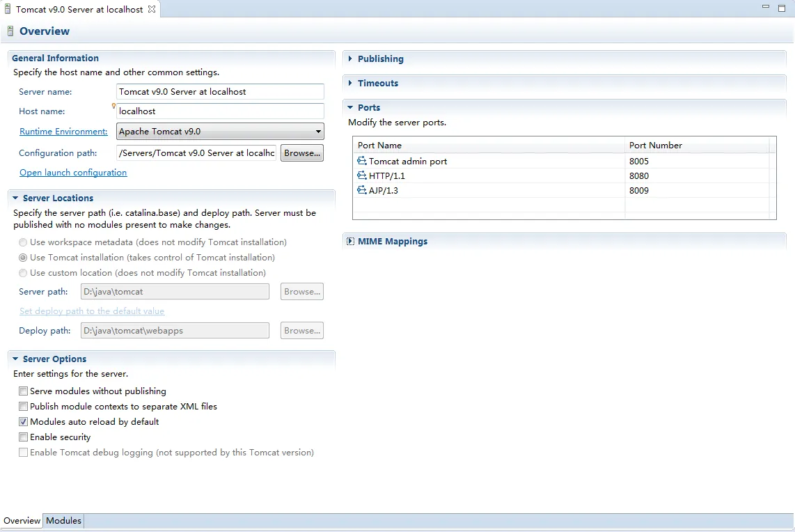The height and width of the screenshot is (532, 795).
Task: Toggle Enable Tomcat debug logging checkbox
Action: click(24, 453)
